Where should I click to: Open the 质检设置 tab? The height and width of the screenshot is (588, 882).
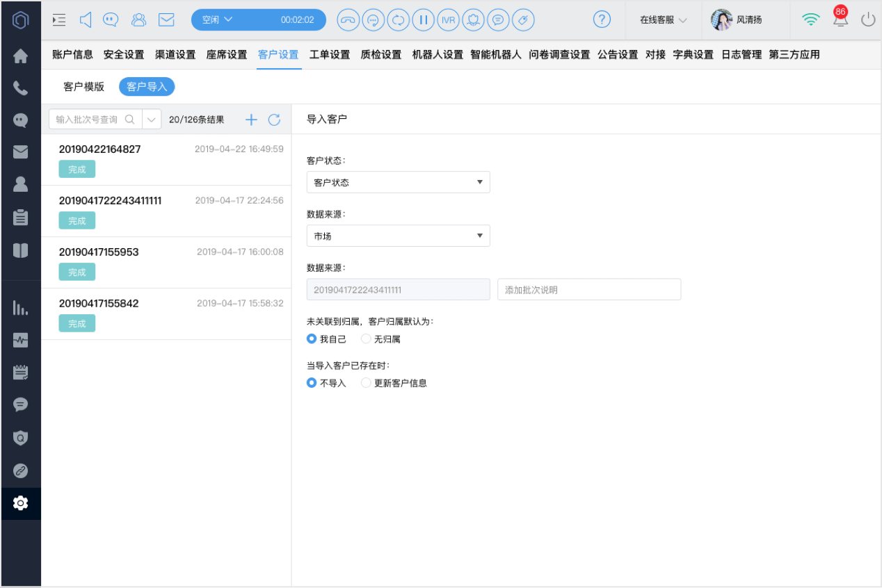click(x=381, y=54)
